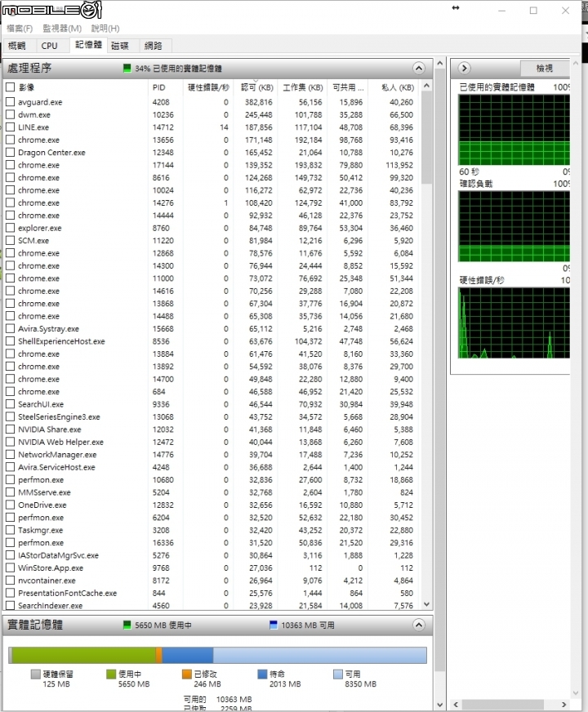Viewport: 588px width, 712px height.
Task: Maximize the Resource Monitor window
Action: pos(533,10)
